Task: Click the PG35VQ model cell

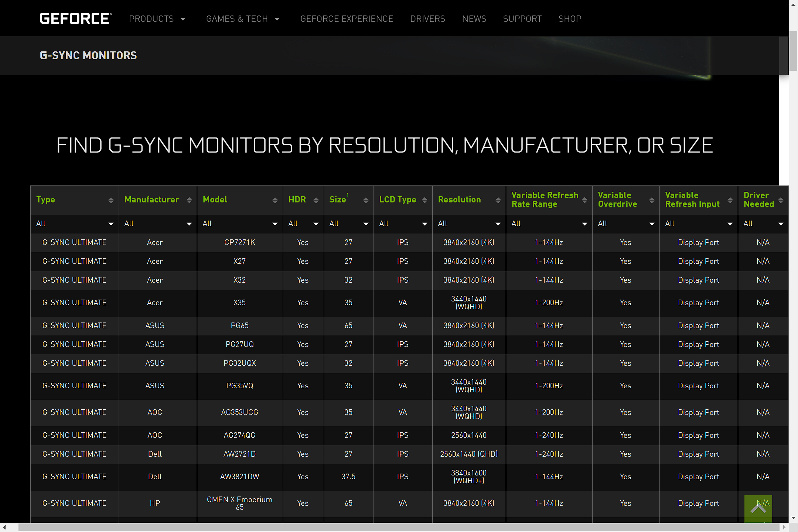Action: [x=240, y=386]
